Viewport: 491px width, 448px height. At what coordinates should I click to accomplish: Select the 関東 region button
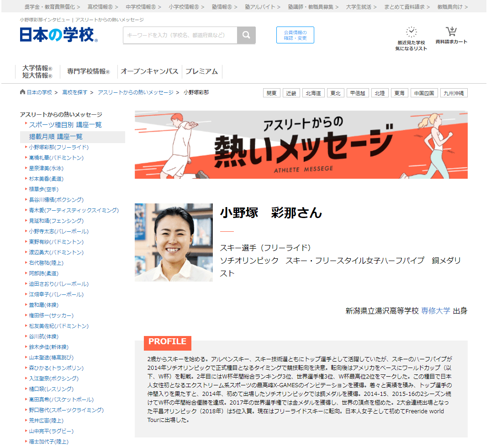click(271, 92)
